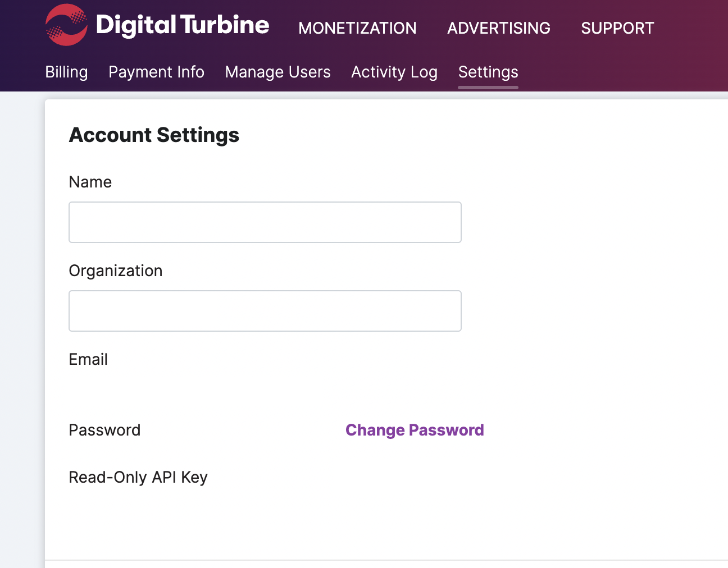View the Activity Log tab
This screenshot has height=568, width=728.
[x=394, y=72]
